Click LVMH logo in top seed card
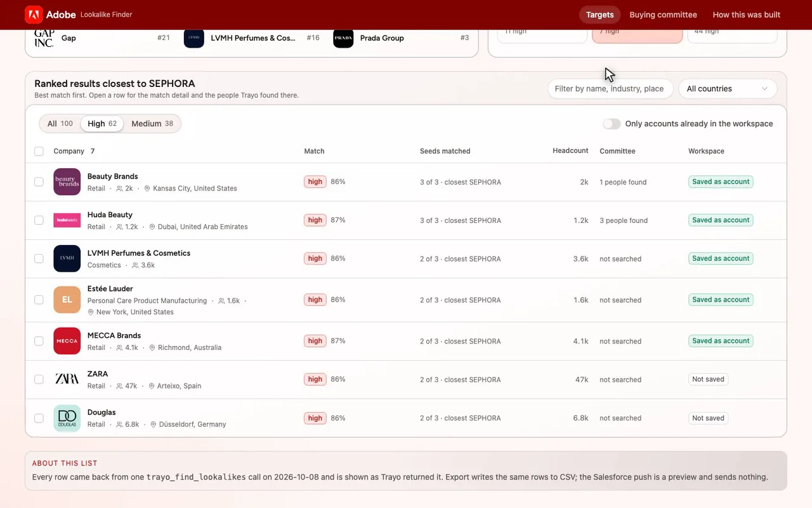This screenshot has width=812, height=508. [x=194, y=37]
